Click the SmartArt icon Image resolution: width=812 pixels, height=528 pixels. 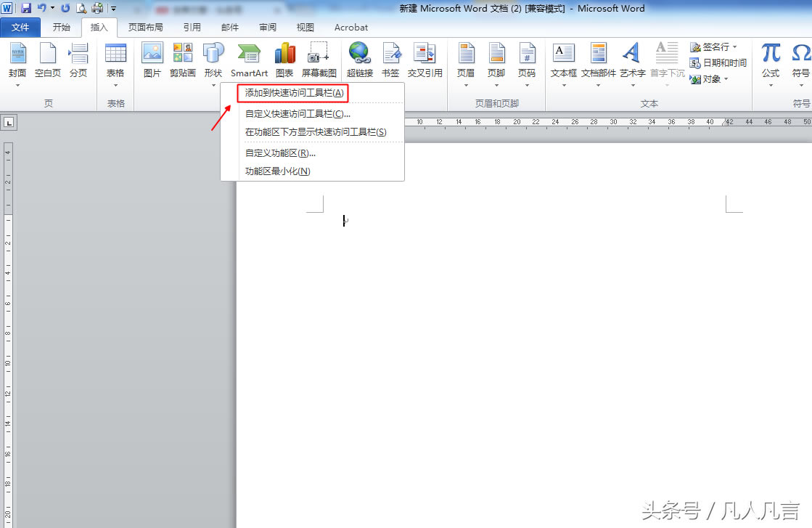click(x=249, y=54)
